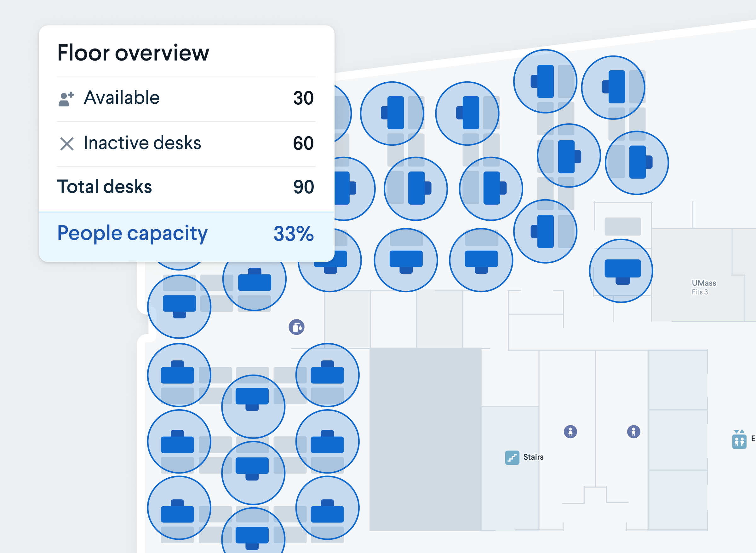
Task: Click the hand sanitizer station icon
Action: click(x=297, y=327)
